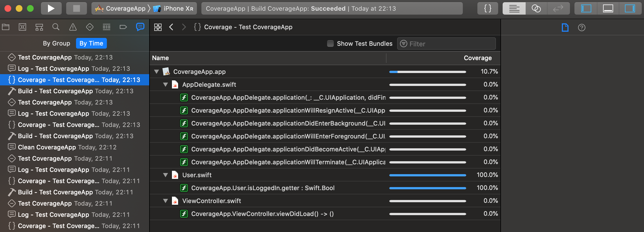Open the Find navigator magnifier icon
Viewport: 644px width, 232px height.
point(56,27)
